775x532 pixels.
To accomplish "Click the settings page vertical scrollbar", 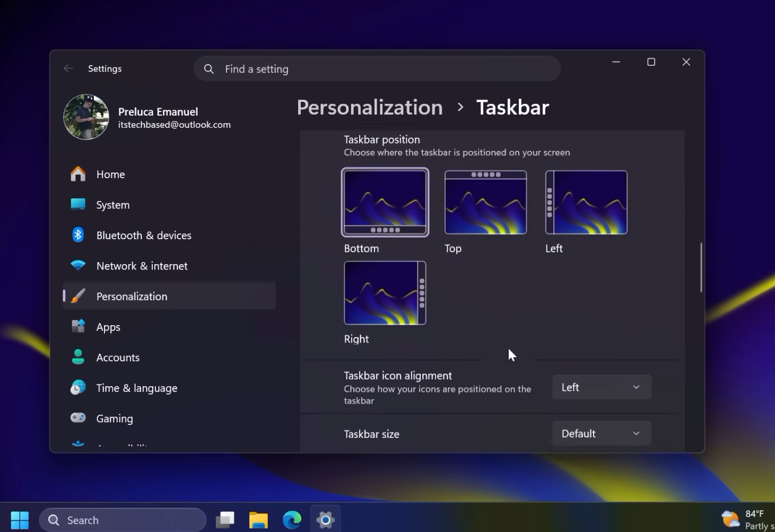I will pyautogui.click(x=701, y=267).
